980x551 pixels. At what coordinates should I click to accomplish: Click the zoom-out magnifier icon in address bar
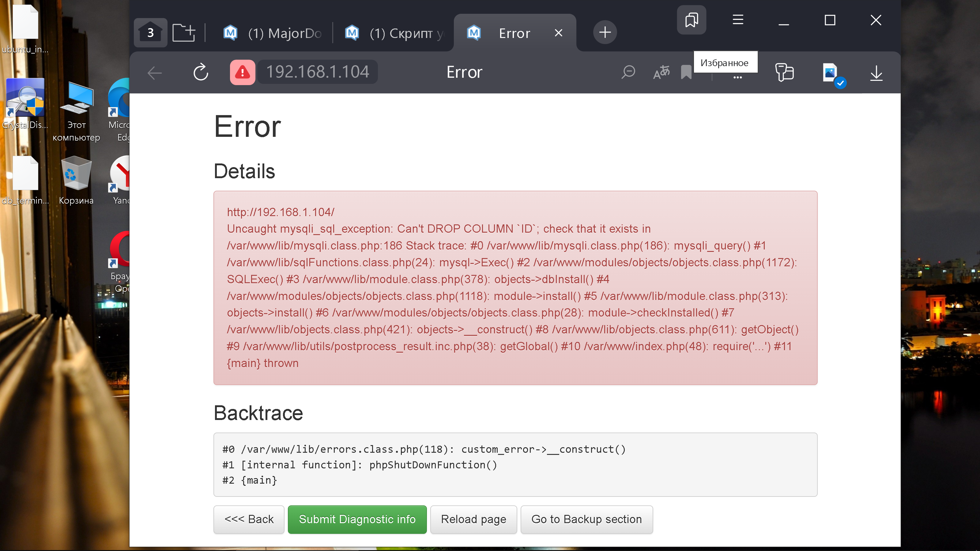point(628,72)
